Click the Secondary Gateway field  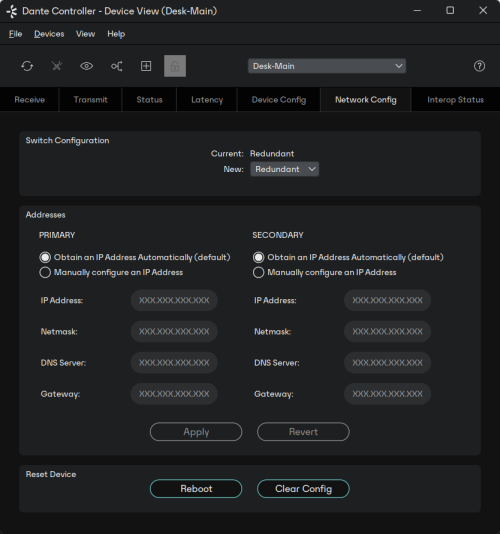388,394
